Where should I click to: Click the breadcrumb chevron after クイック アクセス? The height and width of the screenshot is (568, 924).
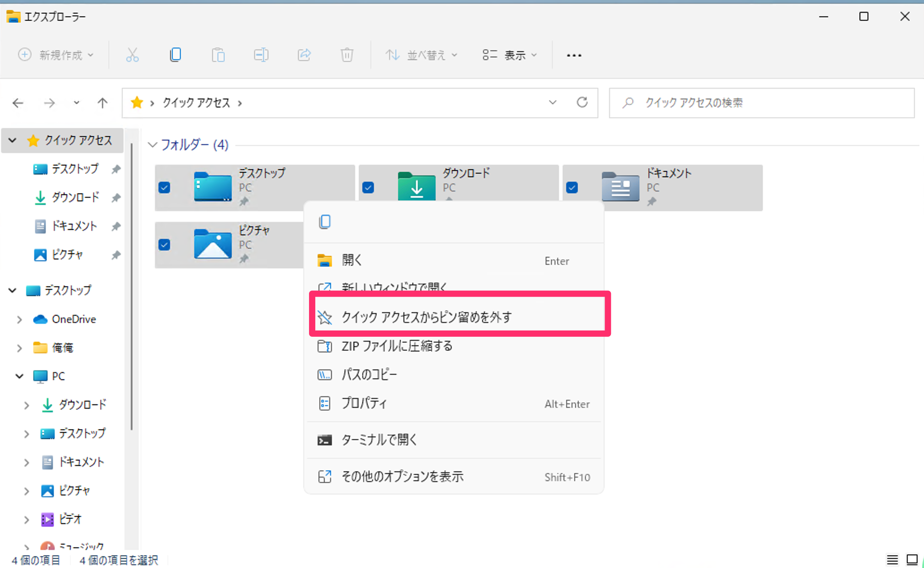[240, 103]
